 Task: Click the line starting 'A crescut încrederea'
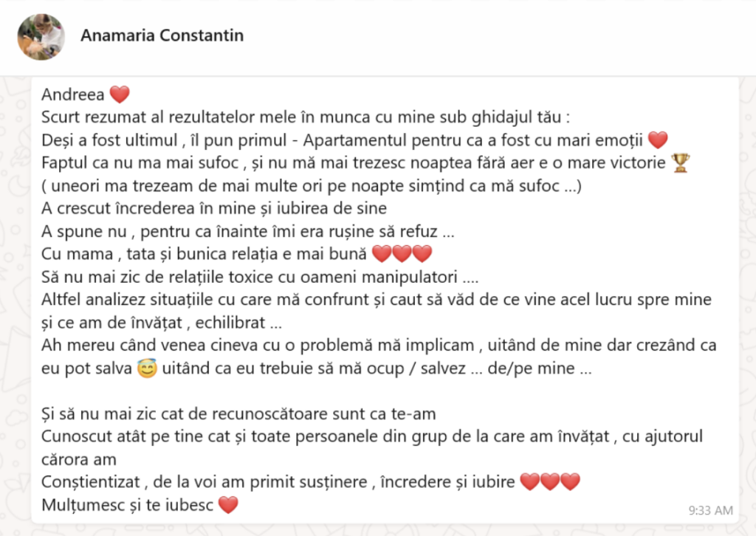[214, 209]
